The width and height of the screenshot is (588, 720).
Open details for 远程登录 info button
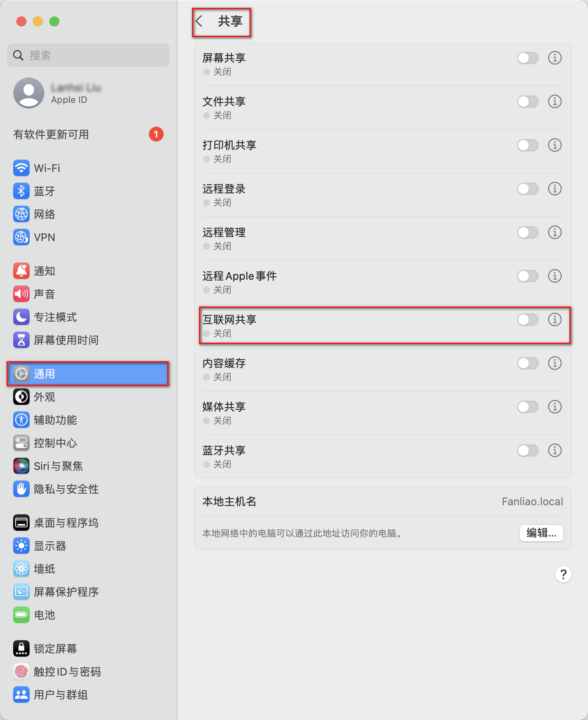pos(555,189)
